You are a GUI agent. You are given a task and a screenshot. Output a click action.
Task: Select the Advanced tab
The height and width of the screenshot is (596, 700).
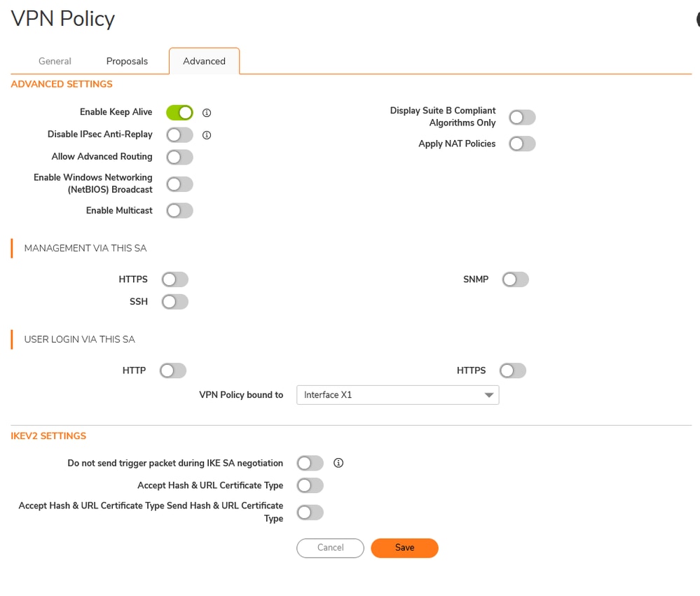tap(204, 61)
